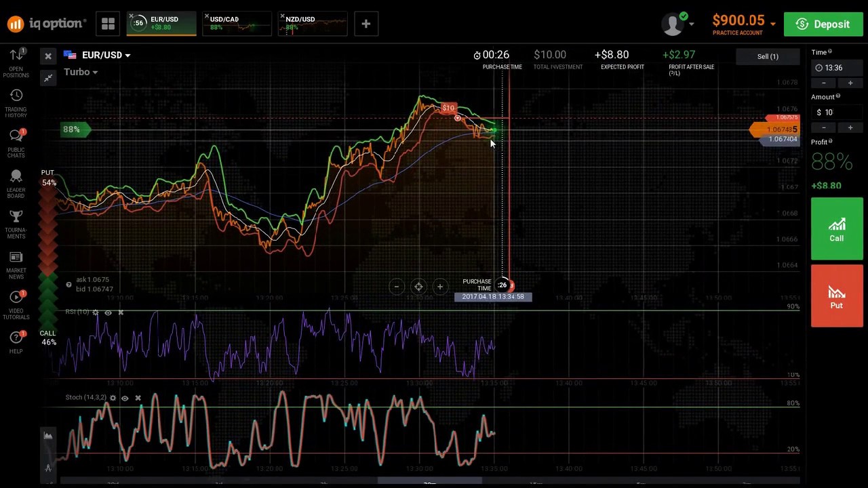The image size is (868, 488).
Task: Open the Help section
Action: (16, 342)
